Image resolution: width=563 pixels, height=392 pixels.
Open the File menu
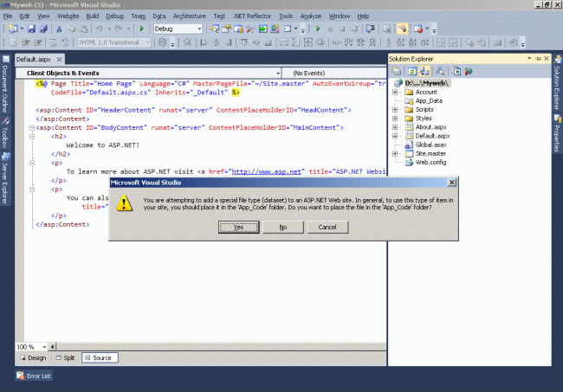pos(8,16)
